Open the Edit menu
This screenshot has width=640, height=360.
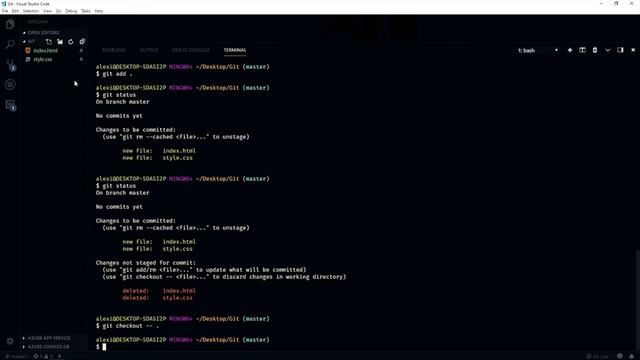point(16,11)
